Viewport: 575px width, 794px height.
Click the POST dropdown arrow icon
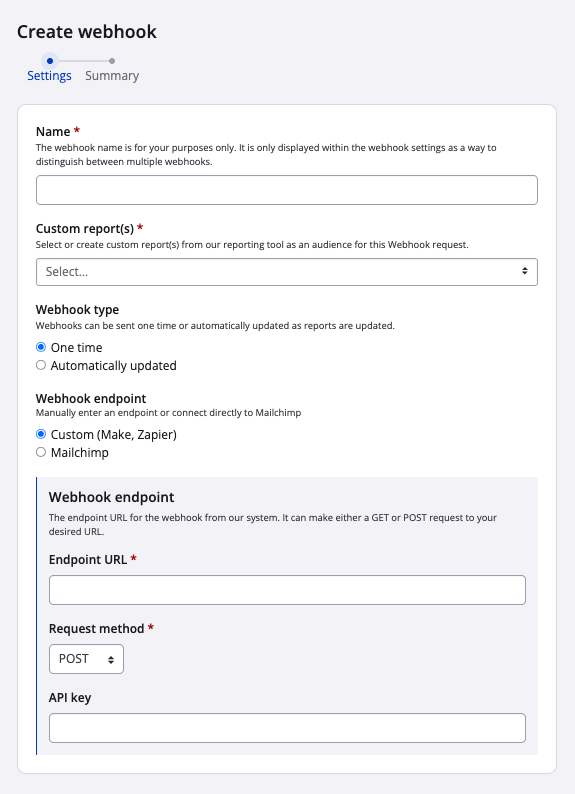coord(111,659)
